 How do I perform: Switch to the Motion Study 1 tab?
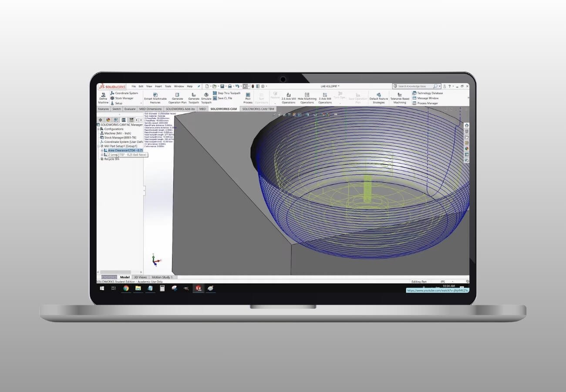pyautogui.click(x=162, y=277)
